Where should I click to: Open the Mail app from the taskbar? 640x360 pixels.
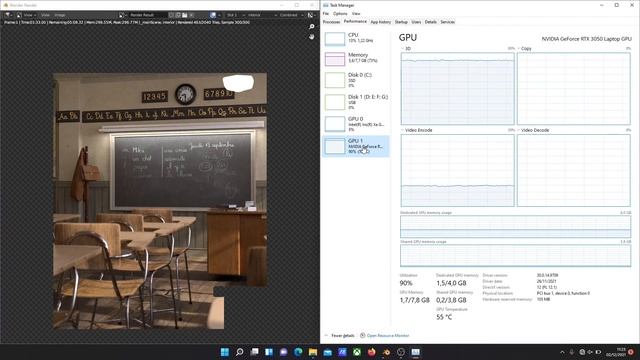(x=328, y=352)
